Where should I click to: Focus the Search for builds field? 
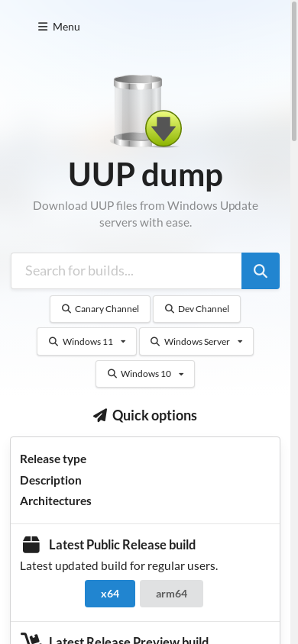(x=126, y=271)
